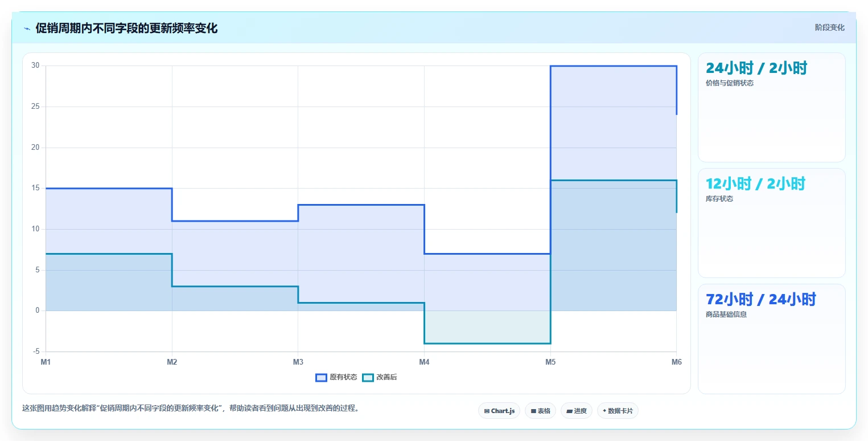Click the teal 改善后 legend color box

coord(368,377)
